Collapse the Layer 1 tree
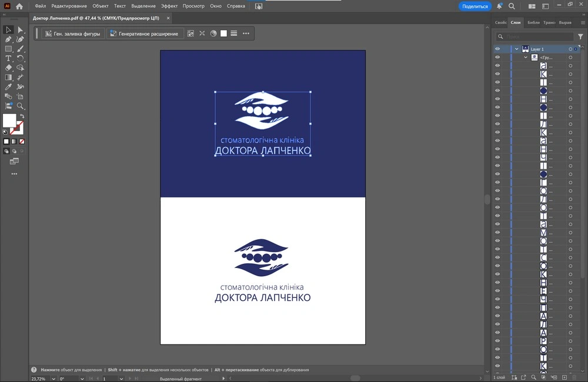The image size is (588, 382). (516, 49)
